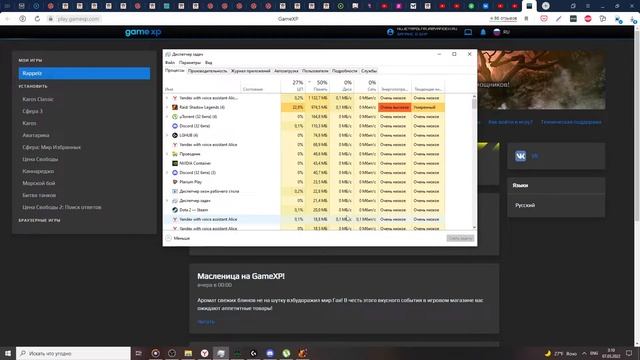Open Битва танков in the sidebar
The height and width of the screenshot is (360, 640).
pos(39,195)
